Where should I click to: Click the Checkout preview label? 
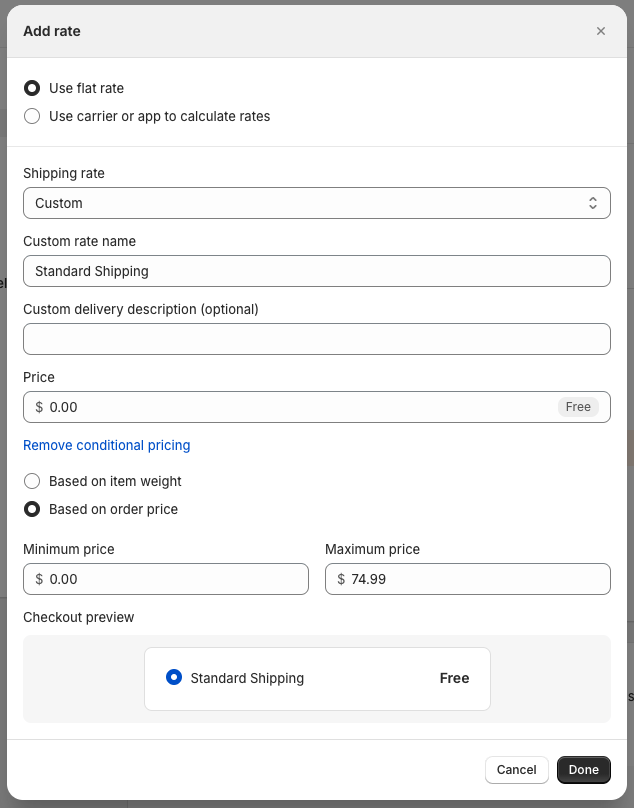(78, 617)
